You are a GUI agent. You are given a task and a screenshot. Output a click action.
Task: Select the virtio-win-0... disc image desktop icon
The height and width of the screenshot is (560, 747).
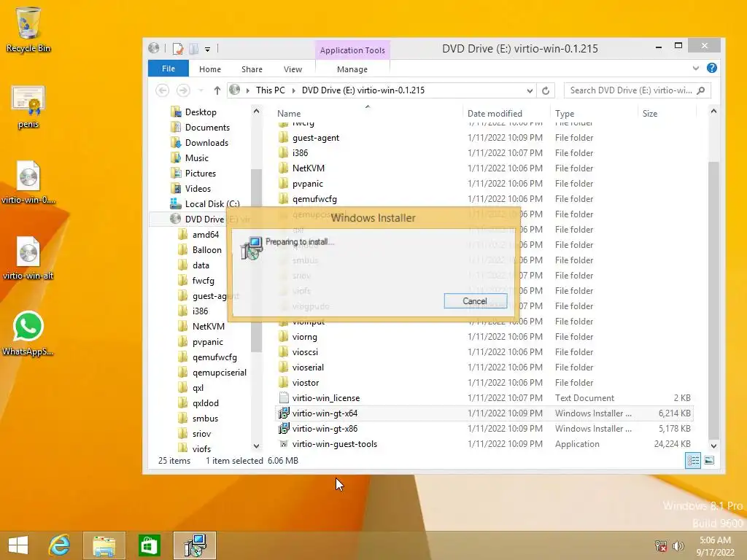[x=28, y=182]
